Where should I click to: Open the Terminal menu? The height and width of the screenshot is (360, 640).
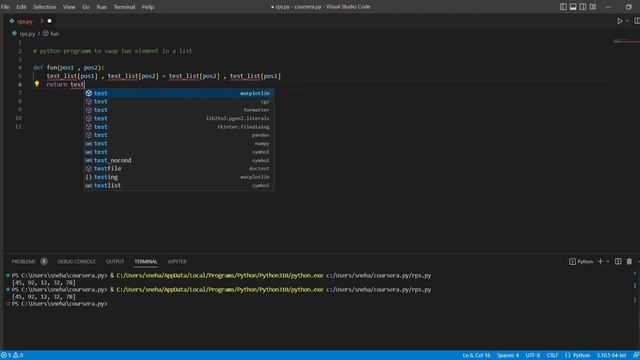tap(124, 7)
